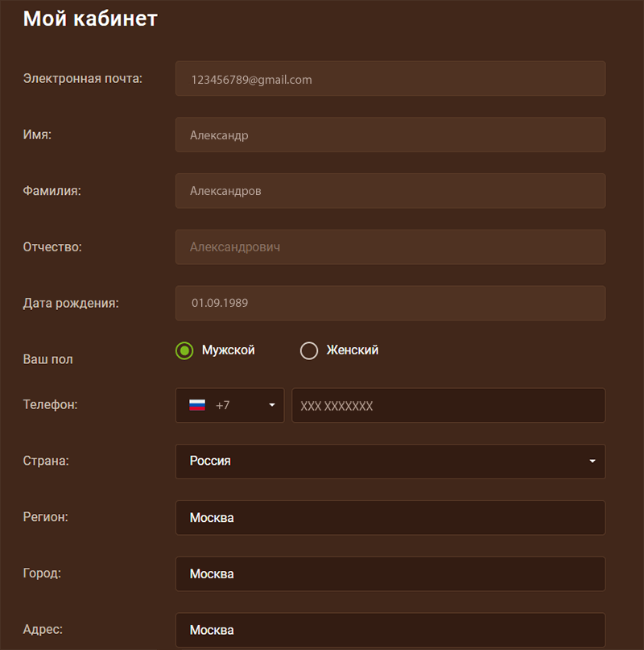
Task: Focus the Адрес input field
Action: pos(390,629)
